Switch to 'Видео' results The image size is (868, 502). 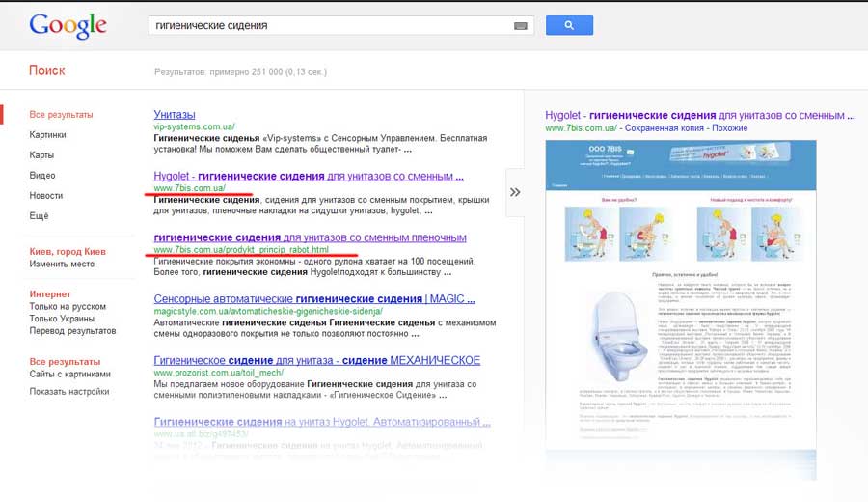click(42, 175)
